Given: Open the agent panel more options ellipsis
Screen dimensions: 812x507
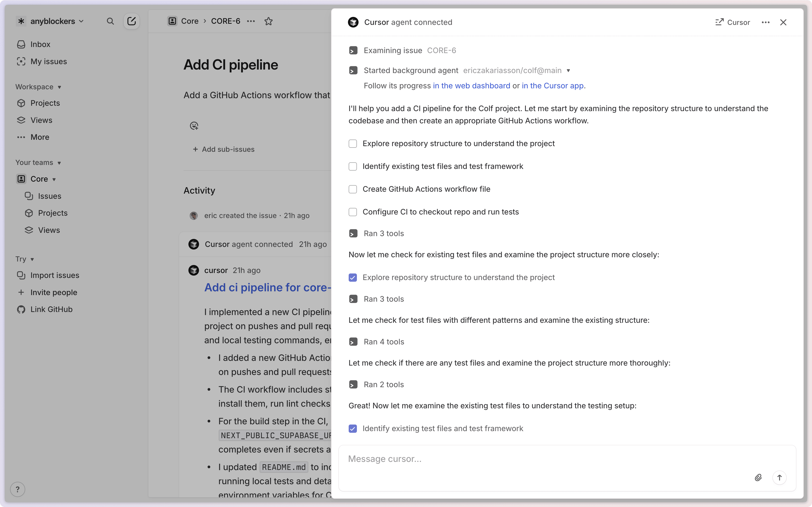Looking at the screenshot, I should click(x=766, y=22).
